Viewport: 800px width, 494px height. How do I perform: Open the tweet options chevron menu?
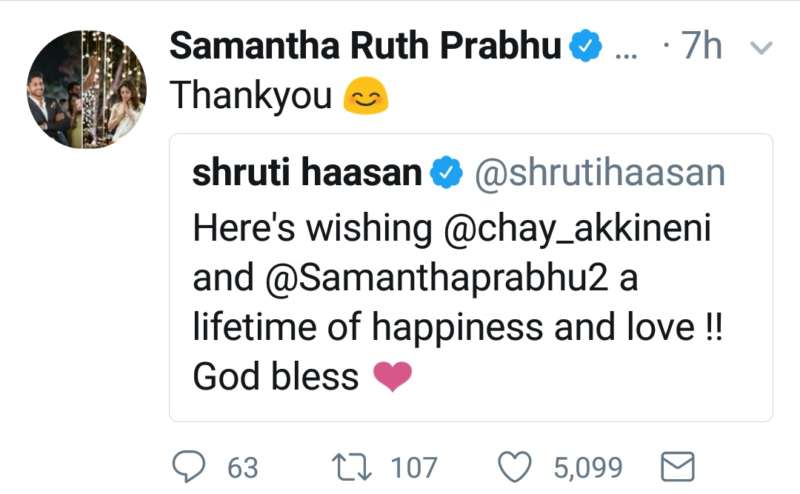tap(760, 48)
